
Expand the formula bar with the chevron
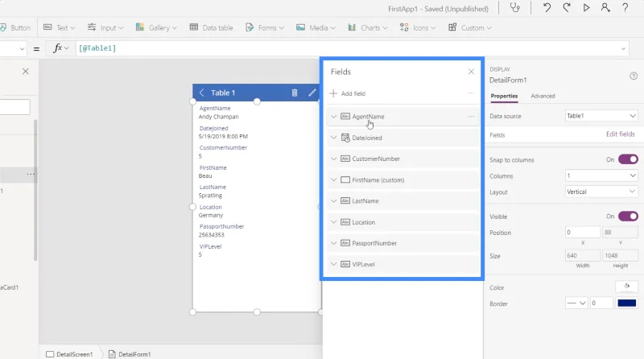tap(623, 48)
